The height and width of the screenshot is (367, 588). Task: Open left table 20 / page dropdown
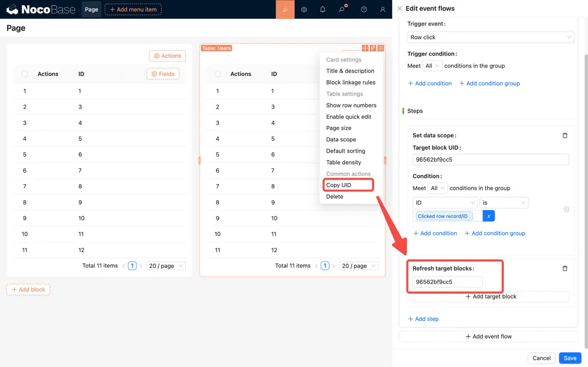tap(165, 266)
